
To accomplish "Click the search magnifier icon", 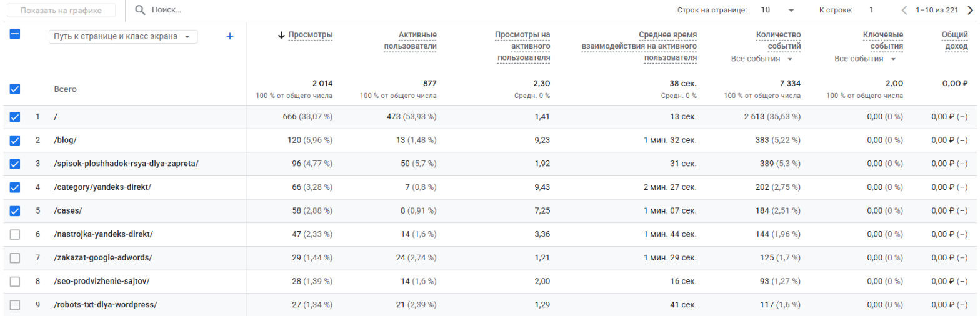I will pos(140,10).
